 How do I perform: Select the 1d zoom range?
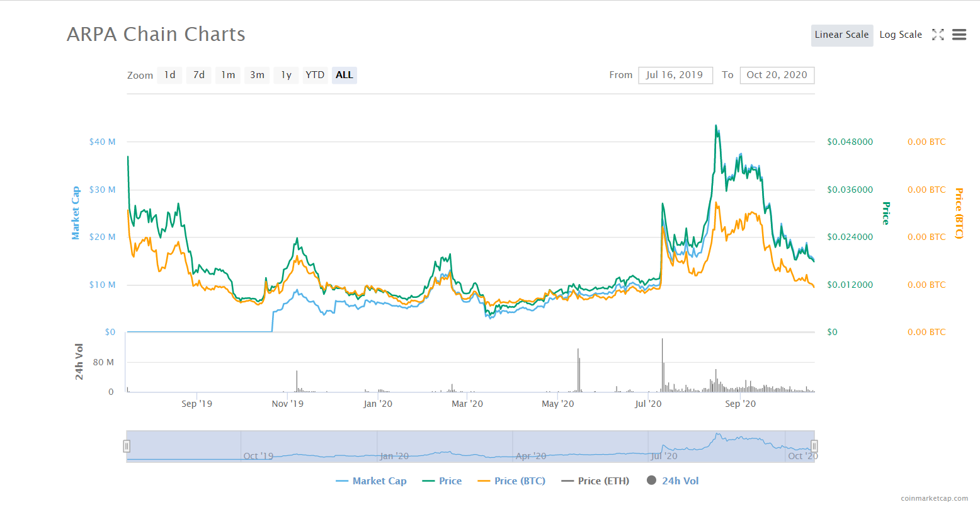coord(170,75)
